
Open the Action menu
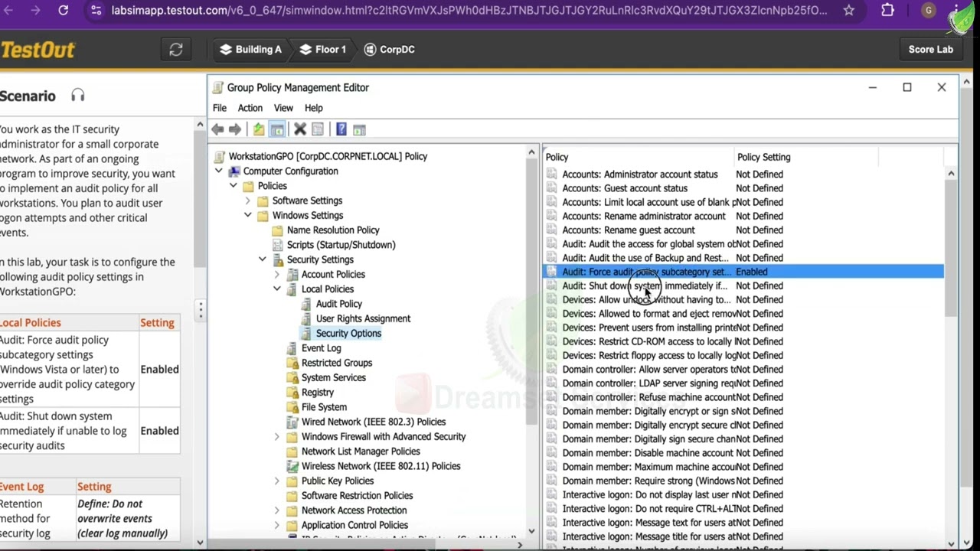(x=250, y=108)
